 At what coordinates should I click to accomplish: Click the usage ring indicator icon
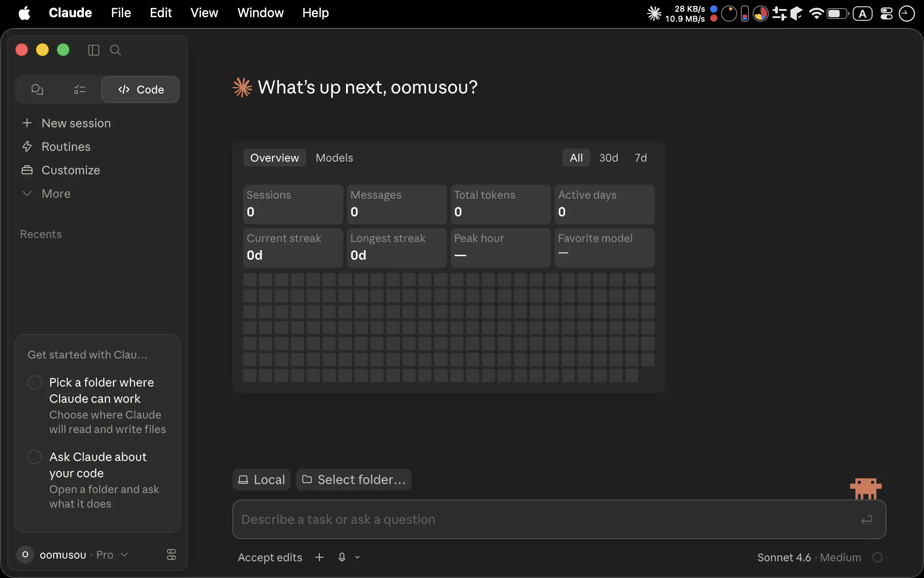pos(878,557)
